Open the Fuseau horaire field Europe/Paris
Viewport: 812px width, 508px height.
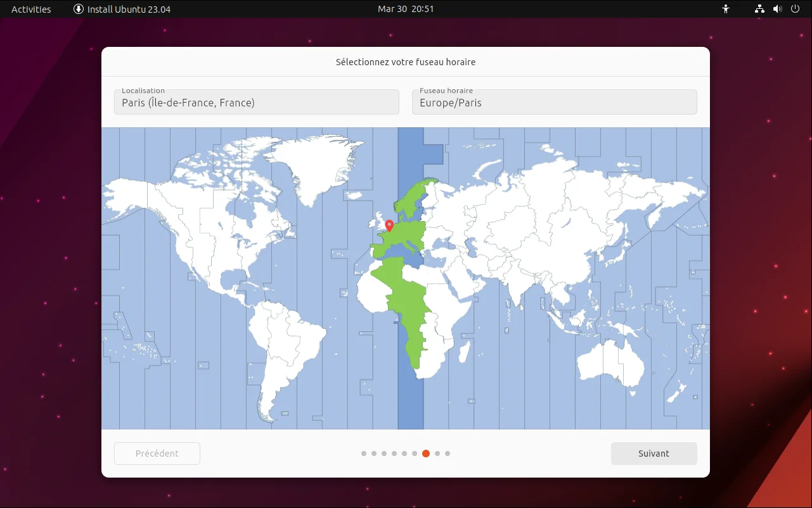coord(555,102)
